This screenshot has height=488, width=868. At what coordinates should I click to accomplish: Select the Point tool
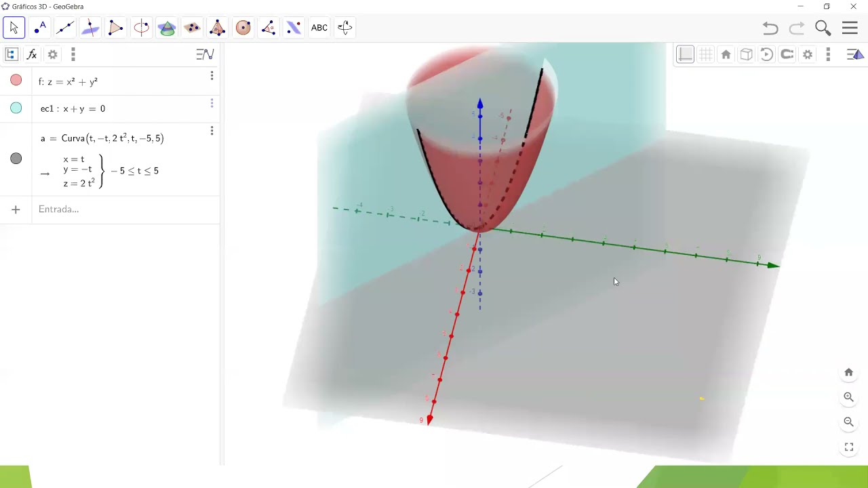[x=39, y=27]
